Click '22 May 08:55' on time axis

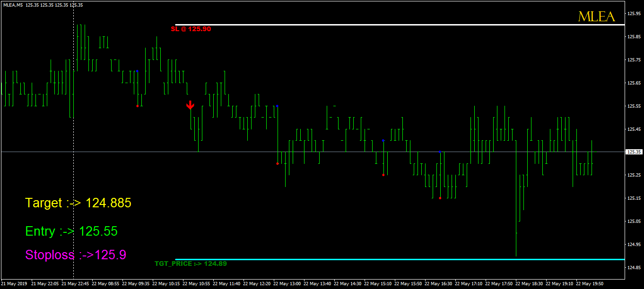105,284
